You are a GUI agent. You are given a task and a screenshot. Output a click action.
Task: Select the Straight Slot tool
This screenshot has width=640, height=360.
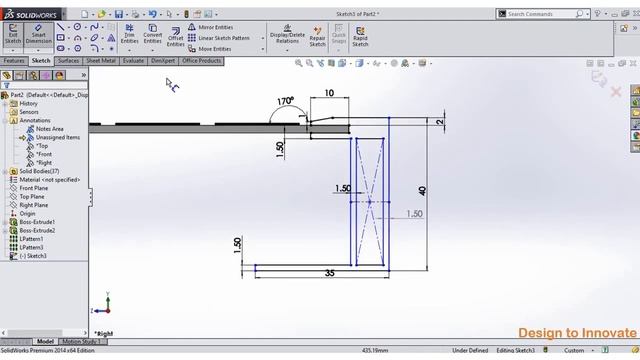tap(61, 49)
